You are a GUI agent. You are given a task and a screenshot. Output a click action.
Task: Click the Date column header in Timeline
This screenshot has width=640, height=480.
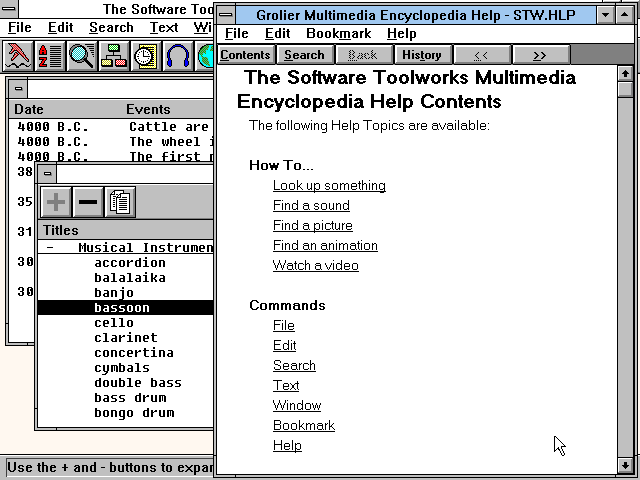tap(29, 109)
